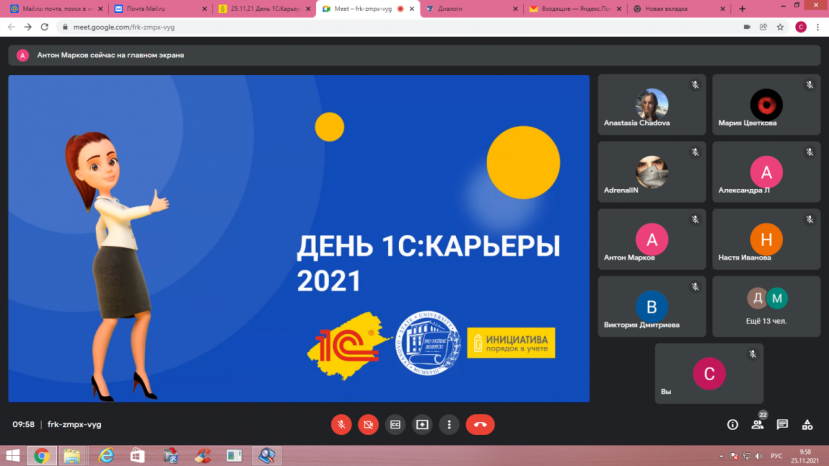Click meeting code frk-zmpx-vyg text
The height and width of the screenshot is (466, 829).
[75, 424]
